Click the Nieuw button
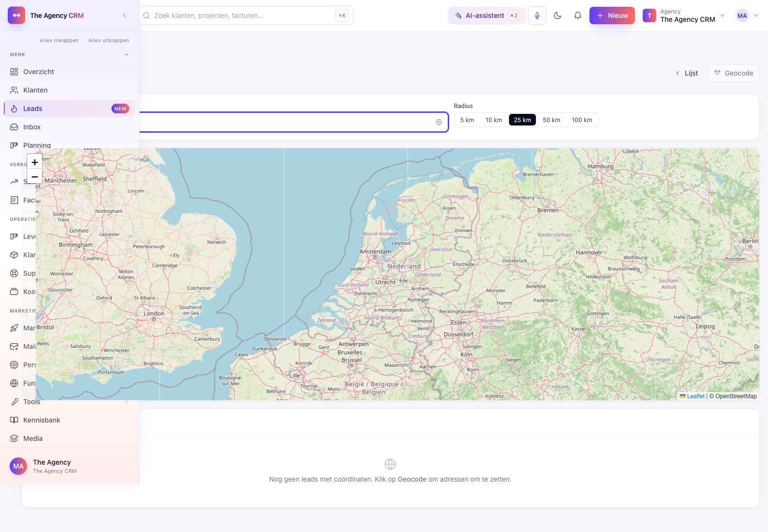The width and height of the screenshot is (768, 532). tap(612, 16)
